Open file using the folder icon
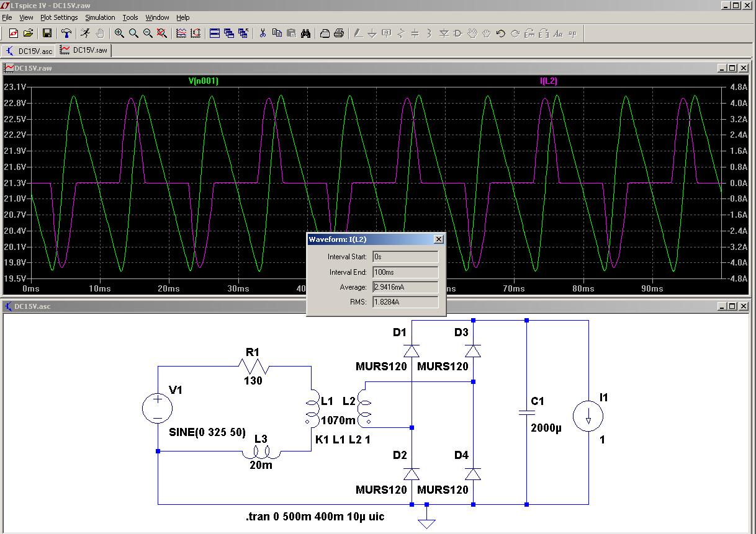 click(x=27, y=33)
